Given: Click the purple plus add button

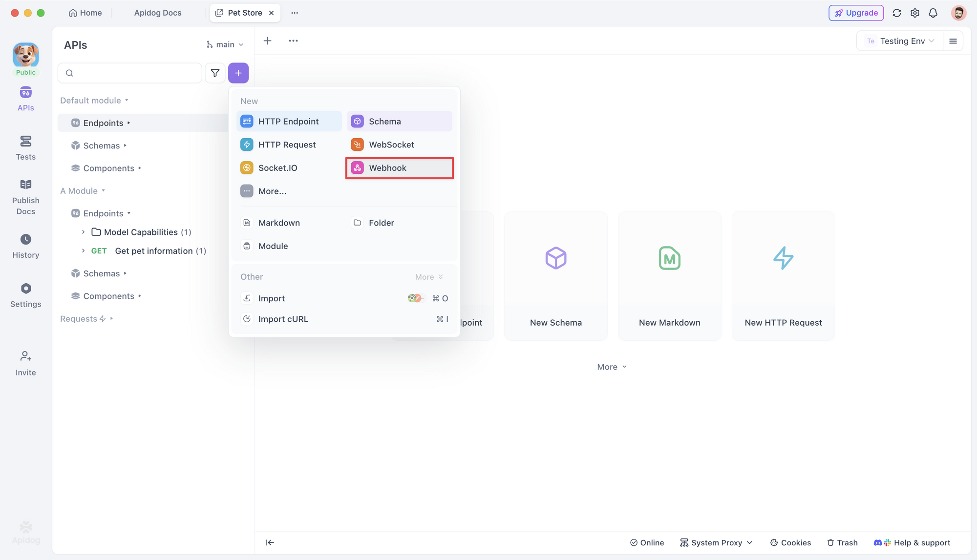Looking at the screenshot, I should (238, 73).
